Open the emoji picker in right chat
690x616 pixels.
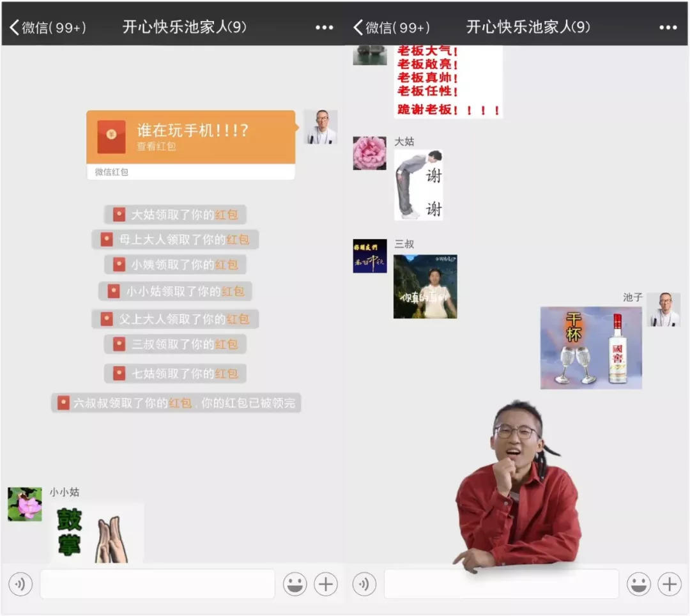(638, 584)
